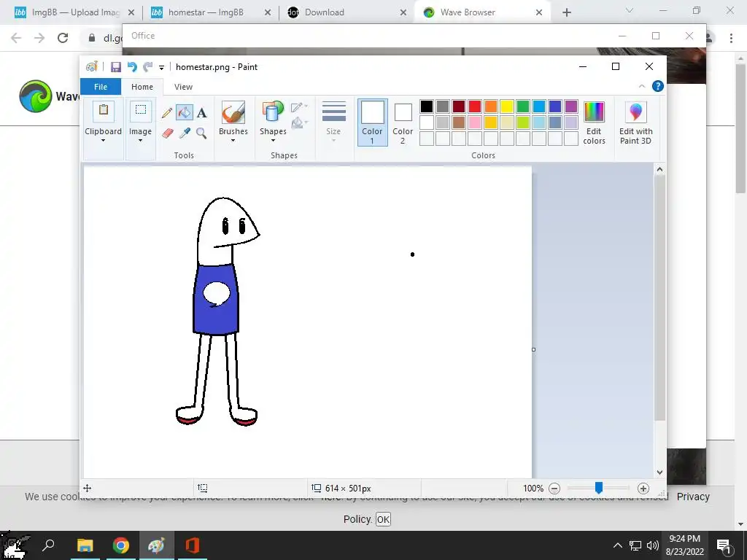The height and width of the screenshot is (560, 747).
Task: Select the Fill with color bucket tool
Action: pos(185,113)
